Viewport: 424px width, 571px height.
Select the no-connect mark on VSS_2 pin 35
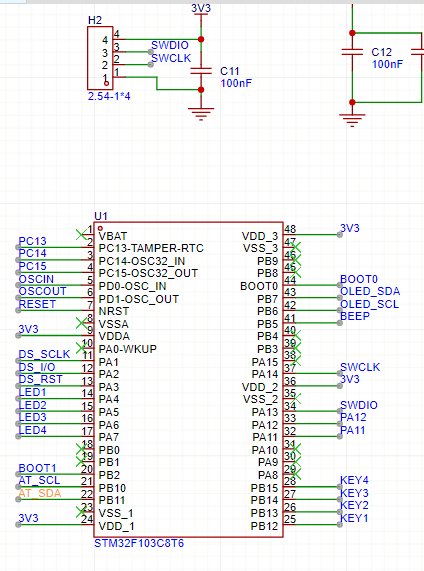coord(296,398)
